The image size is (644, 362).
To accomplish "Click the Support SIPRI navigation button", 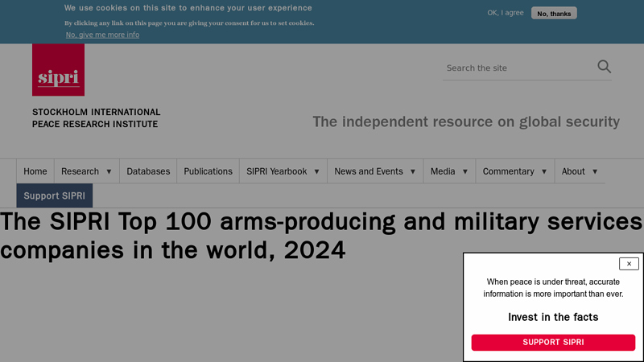I will click(x=55, y=195).
